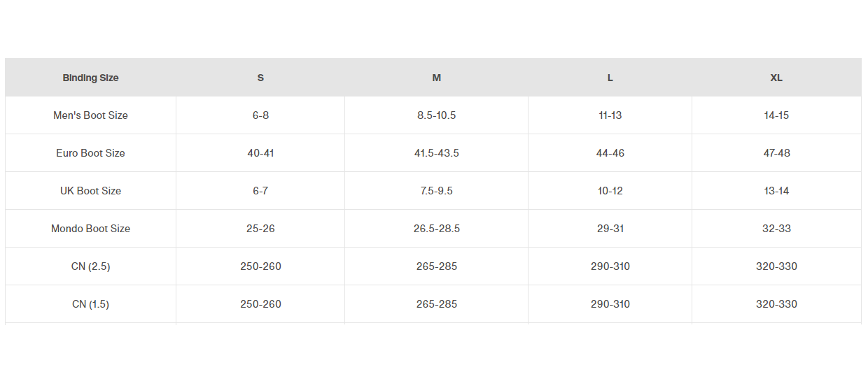Select the S column header
This screenshot has width=868, height=386.
(x=260, y=78)
